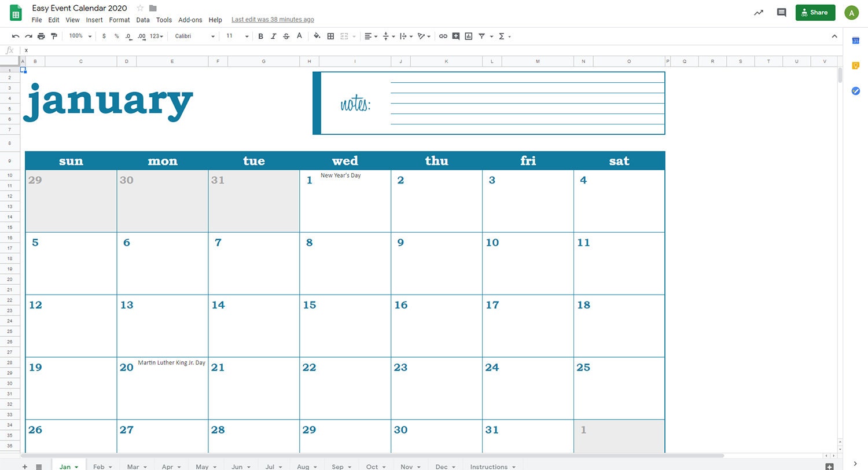The height and width of the screenshot is (470, 868).
Task: Increase decimal places
Action: click(142, 36)
